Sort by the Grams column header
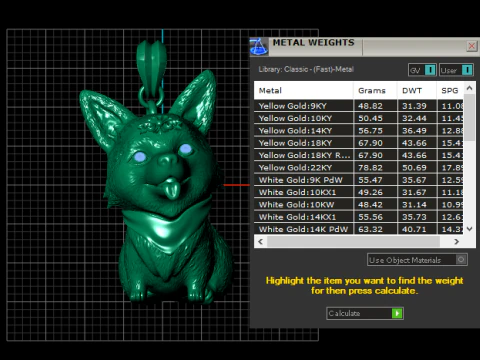Viewport: 480px width, 360px height. pyautogui.click(x=375, y=90)
